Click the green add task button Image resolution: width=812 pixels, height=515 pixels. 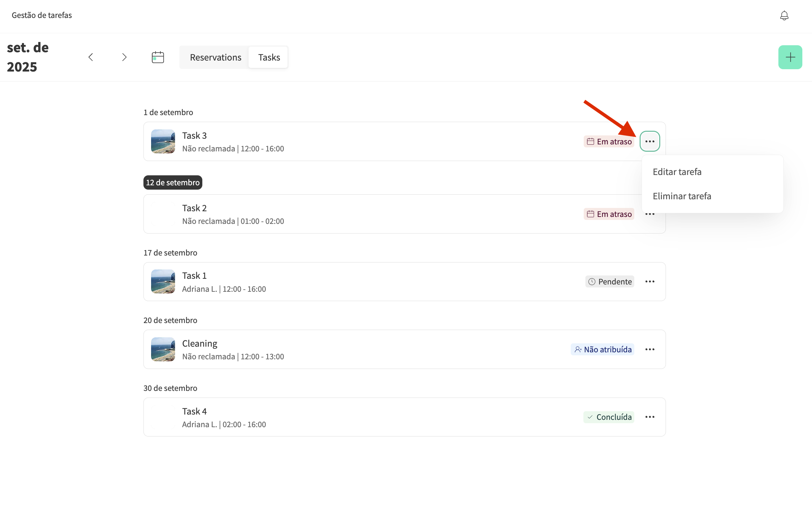[790, 57]
